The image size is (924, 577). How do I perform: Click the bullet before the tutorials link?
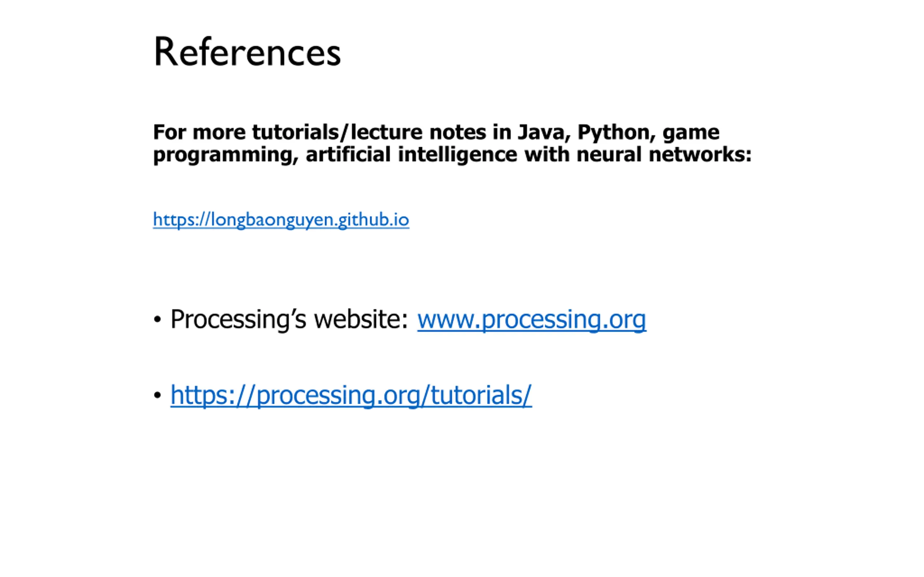pos(157,395)
